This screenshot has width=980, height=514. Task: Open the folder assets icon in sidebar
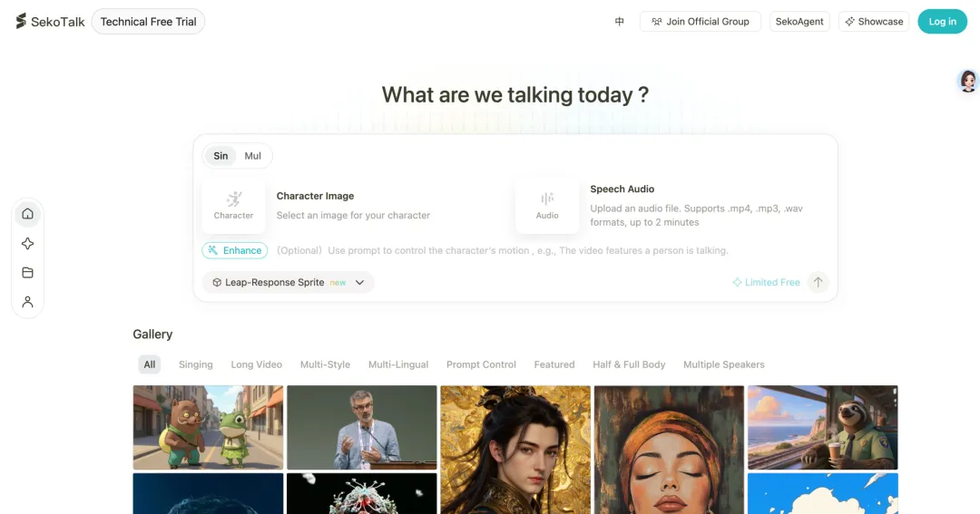pos(27,272)
